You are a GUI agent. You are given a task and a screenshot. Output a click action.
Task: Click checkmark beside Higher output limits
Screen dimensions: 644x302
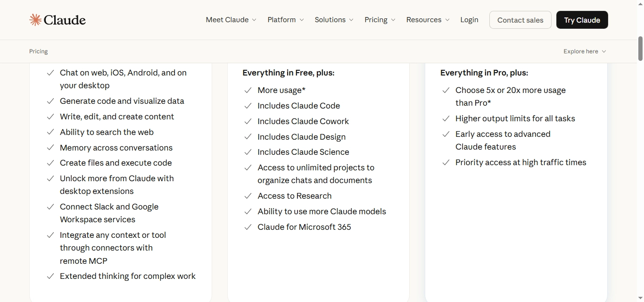coord(446,119)
